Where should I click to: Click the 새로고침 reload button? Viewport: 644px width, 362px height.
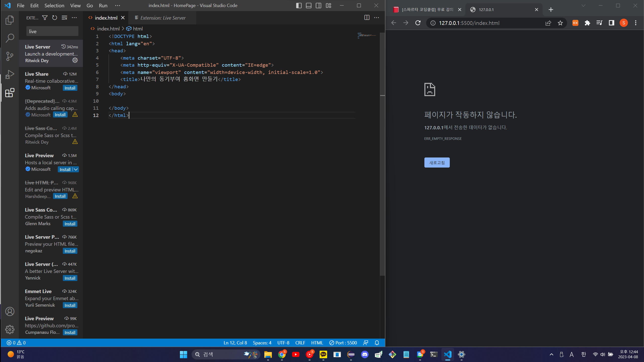pyautogui.click(x=437, y=163)
